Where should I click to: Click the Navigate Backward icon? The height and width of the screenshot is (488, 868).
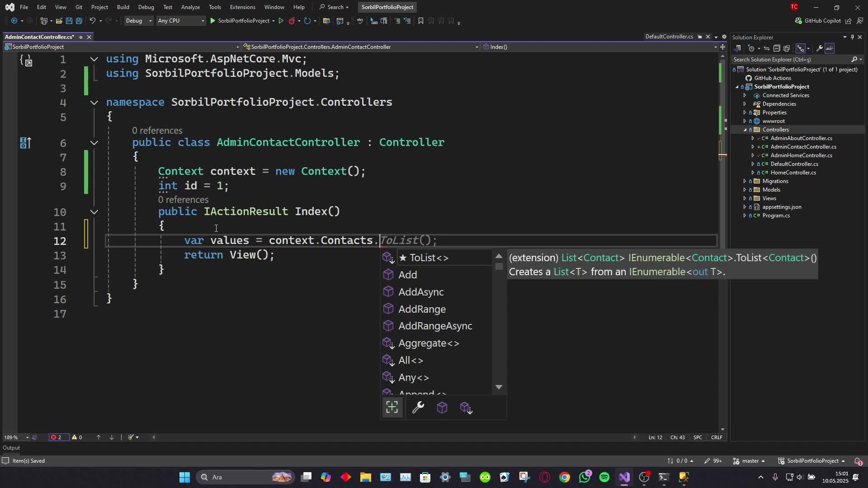point(14,21)
